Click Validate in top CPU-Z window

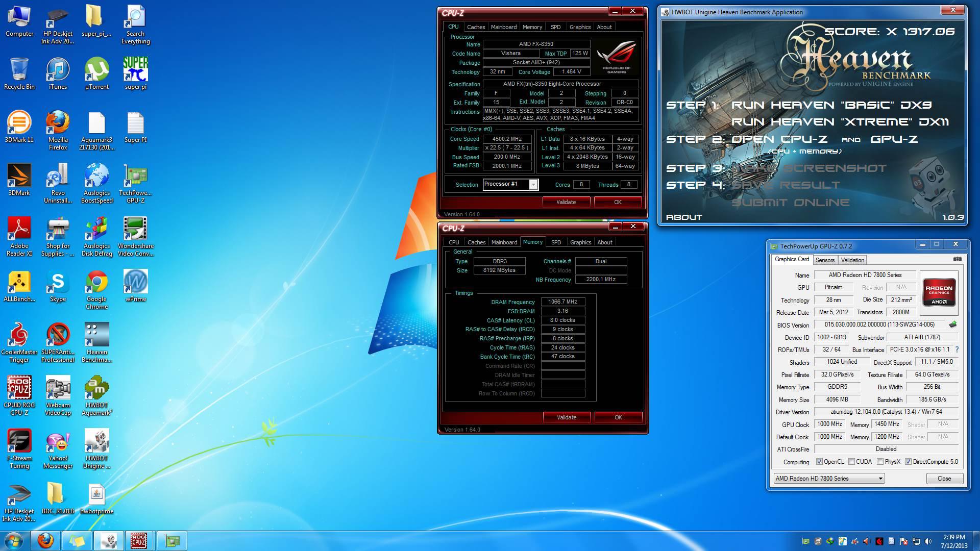click(566, 202)
